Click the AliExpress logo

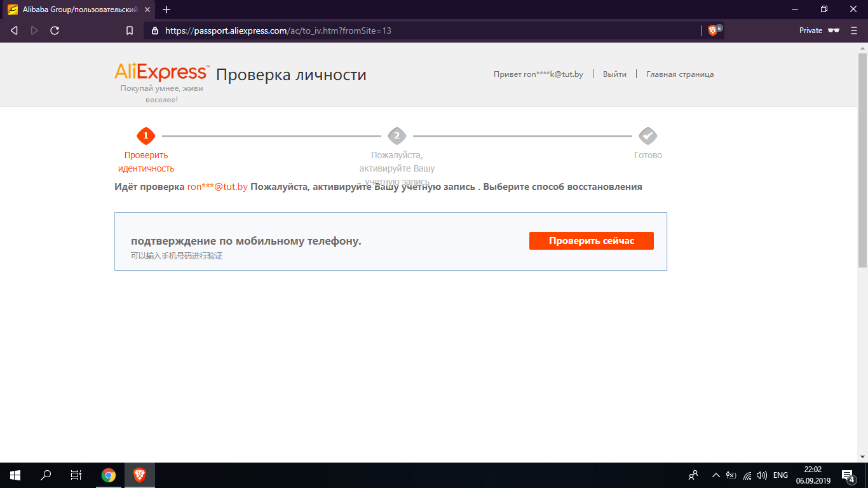click(x=161, y=71)
